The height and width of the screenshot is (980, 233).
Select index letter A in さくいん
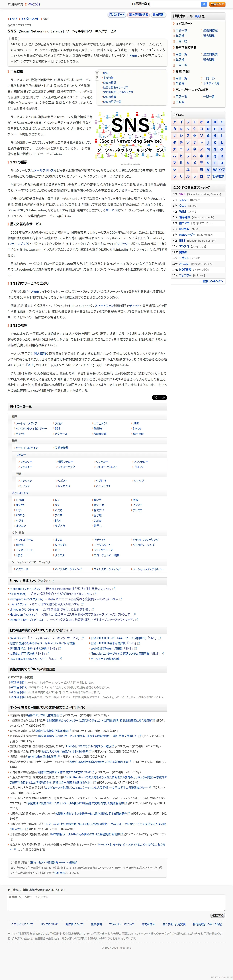(208, 122)
